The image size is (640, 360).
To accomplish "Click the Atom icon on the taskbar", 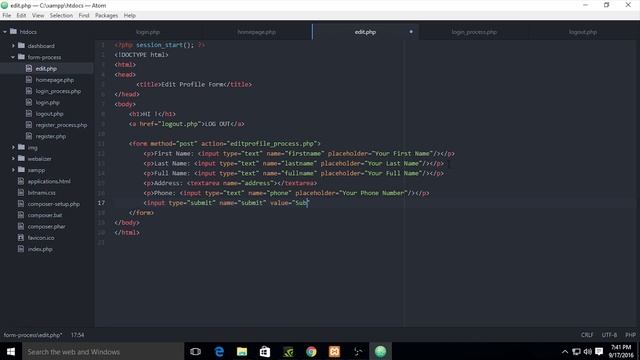I will (x=380, y=351).
